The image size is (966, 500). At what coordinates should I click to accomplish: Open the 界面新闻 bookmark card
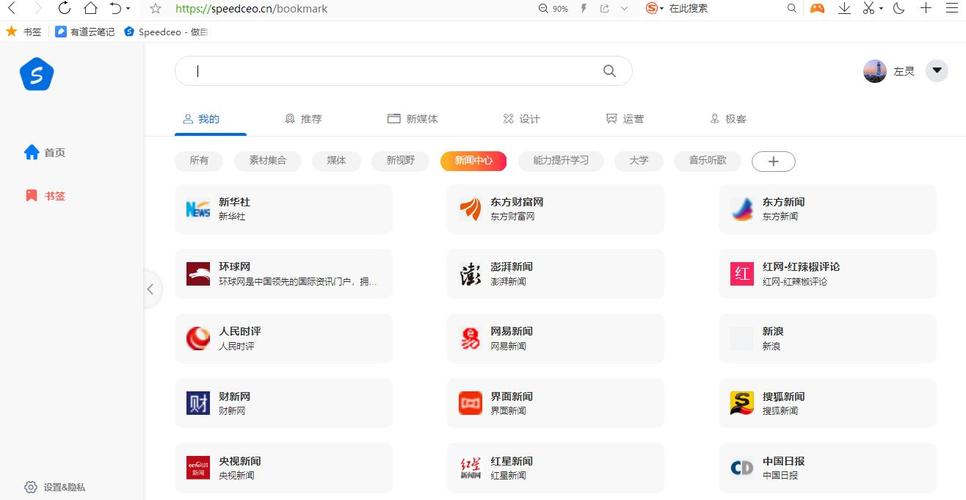point(555,403)
